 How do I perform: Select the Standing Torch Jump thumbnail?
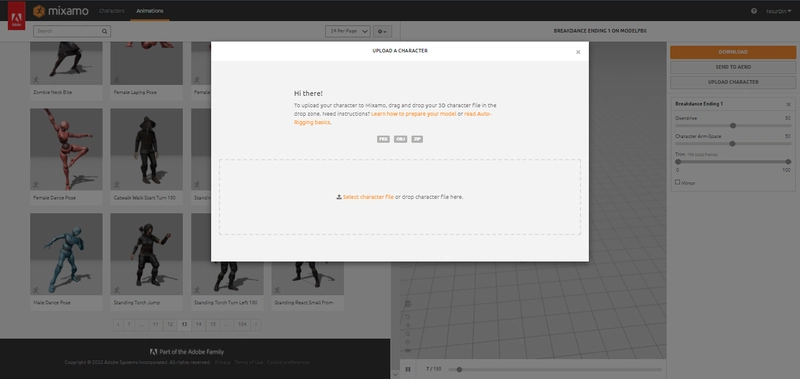pyautogui.click(x=146, y=254)
